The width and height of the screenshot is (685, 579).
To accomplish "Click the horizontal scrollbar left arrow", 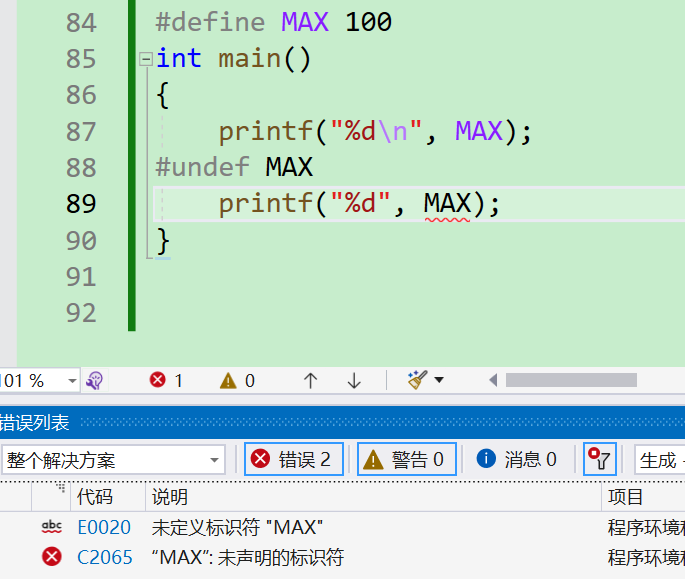I will point(493,380).
